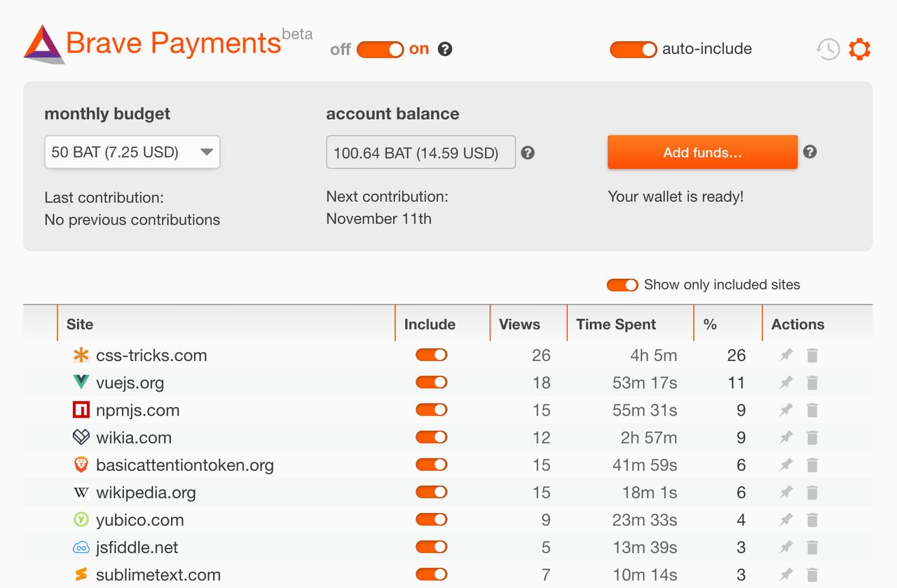Click help icon beside account balance

(528, 153)
